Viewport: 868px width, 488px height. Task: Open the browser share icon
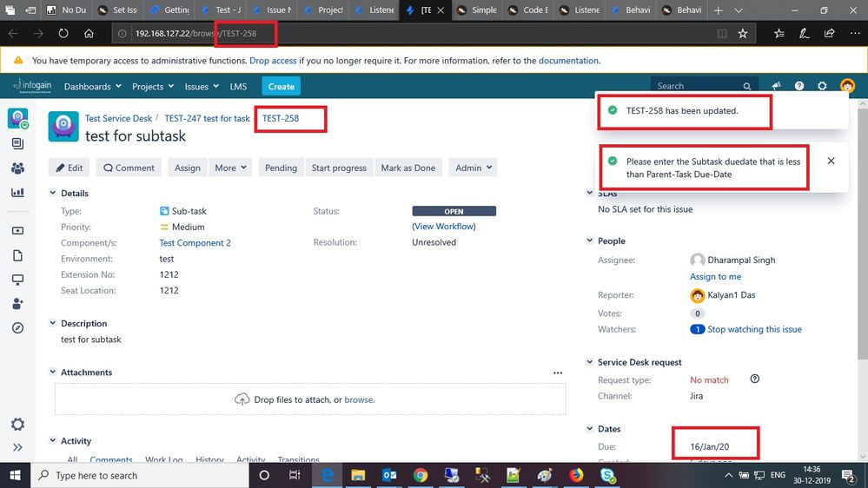coord(829,34)
